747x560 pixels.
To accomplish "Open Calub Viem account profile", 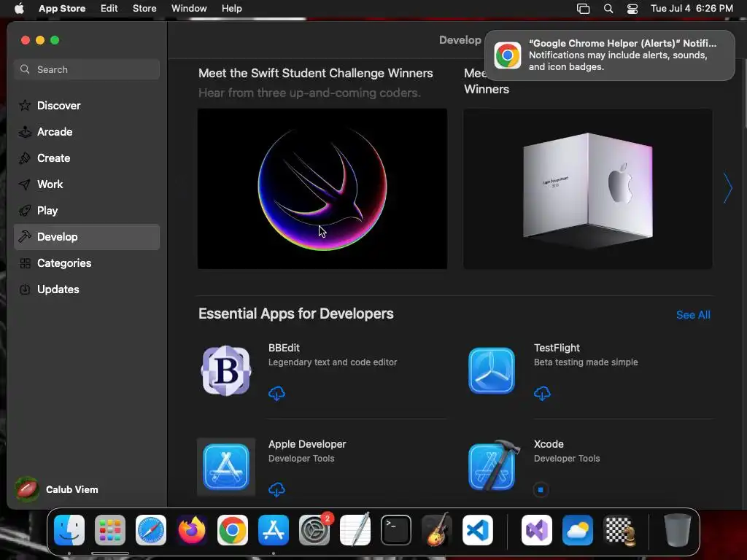I will 57,489.
